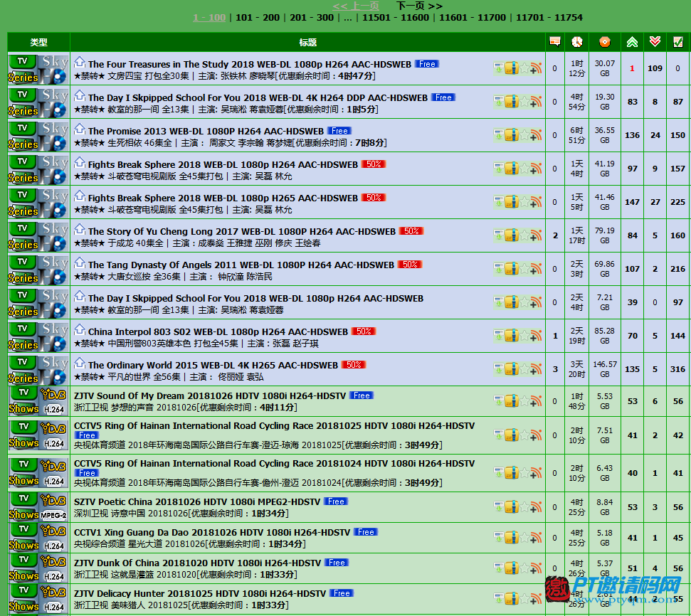Click Sky source icon in The Promise 2013 row
This screenshot has width=691, height=616.
coord(54,136)
